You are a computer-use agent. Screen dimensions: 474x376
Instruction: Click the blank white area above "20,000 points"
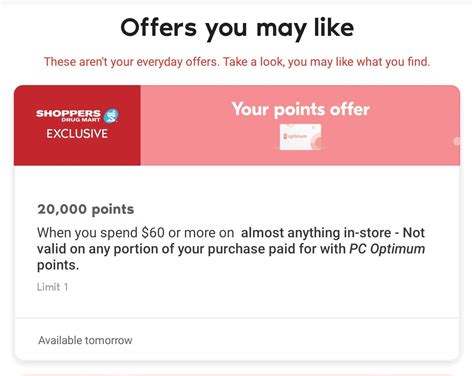click(x=237, y=183)
